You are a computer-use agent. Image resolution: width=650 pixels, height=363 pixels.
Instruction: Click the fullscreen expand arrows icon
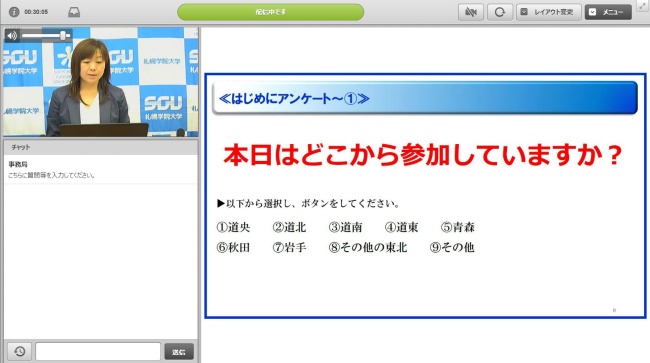pos(643,5)
